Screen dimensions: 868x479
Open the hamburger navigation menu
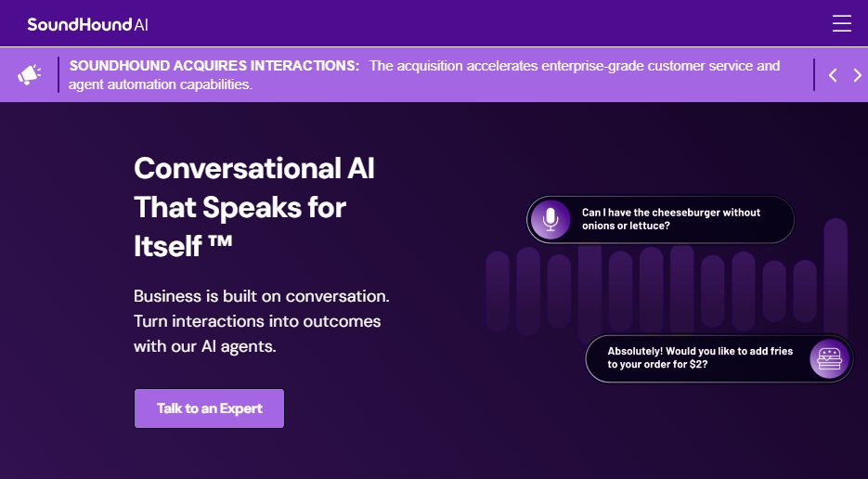(841, 23)
